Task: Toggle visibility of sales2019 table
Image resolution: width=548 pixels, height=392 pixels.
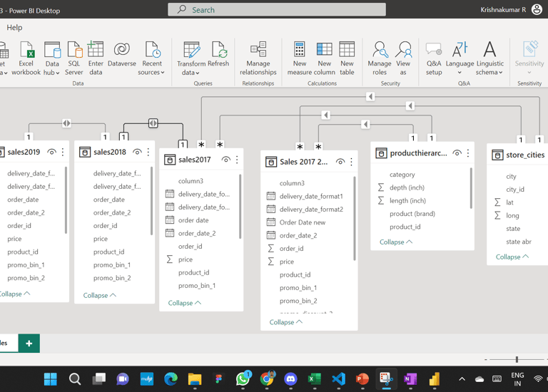Action: click(x=51, y=152)
